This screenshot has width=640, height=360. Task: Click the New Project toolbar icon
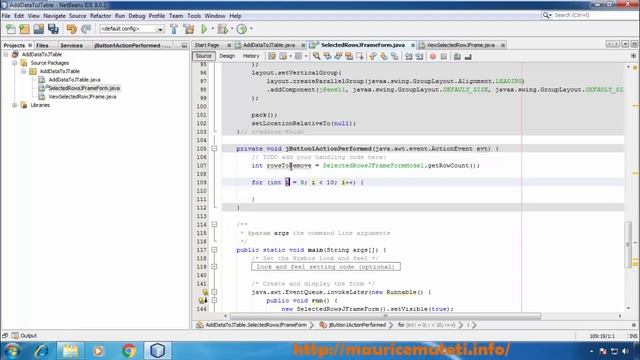pos(24,29)
